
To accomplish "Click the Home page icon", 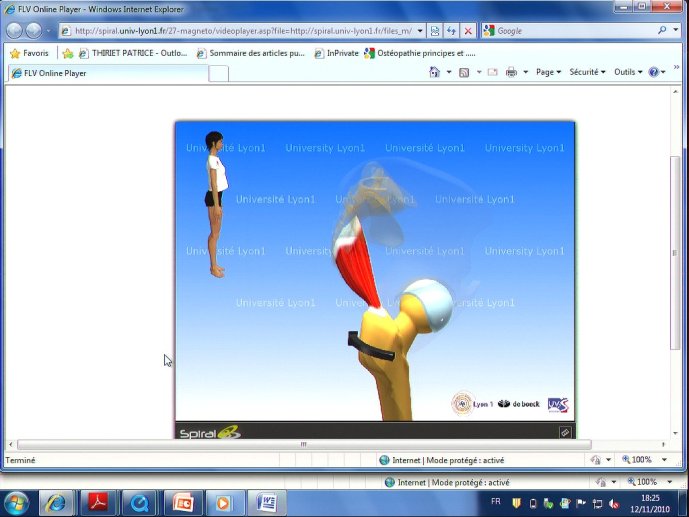I will point(435,72).
